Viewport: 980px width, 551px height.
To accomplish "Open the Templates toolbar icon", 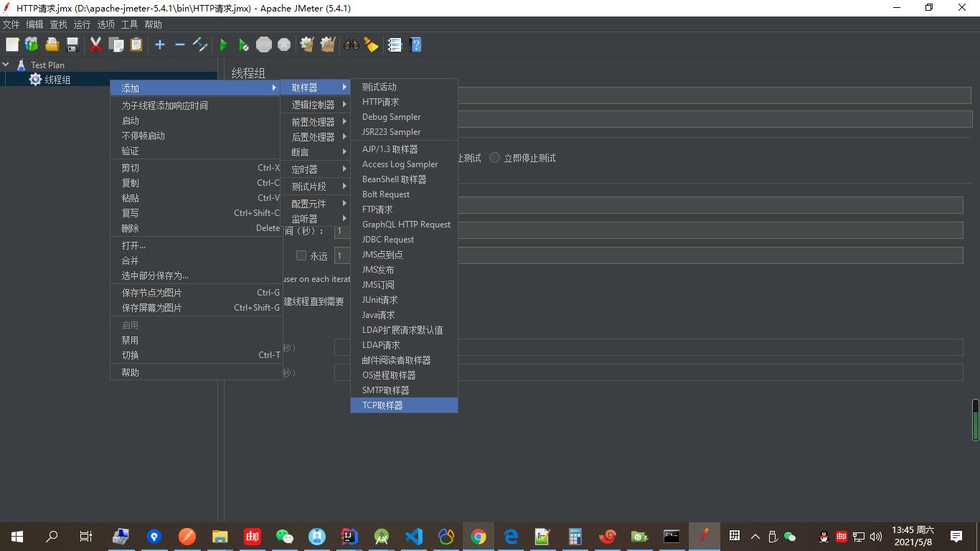I will (x=32, y=44).
